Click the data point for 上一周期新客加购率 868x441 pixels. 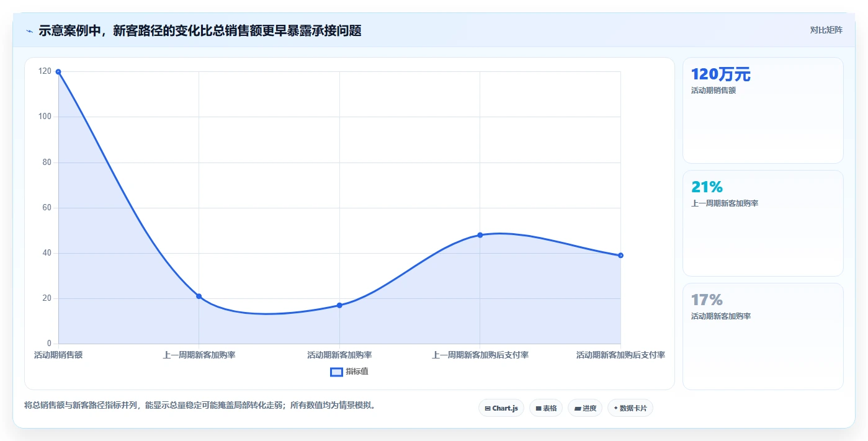[x=199, y=296]
